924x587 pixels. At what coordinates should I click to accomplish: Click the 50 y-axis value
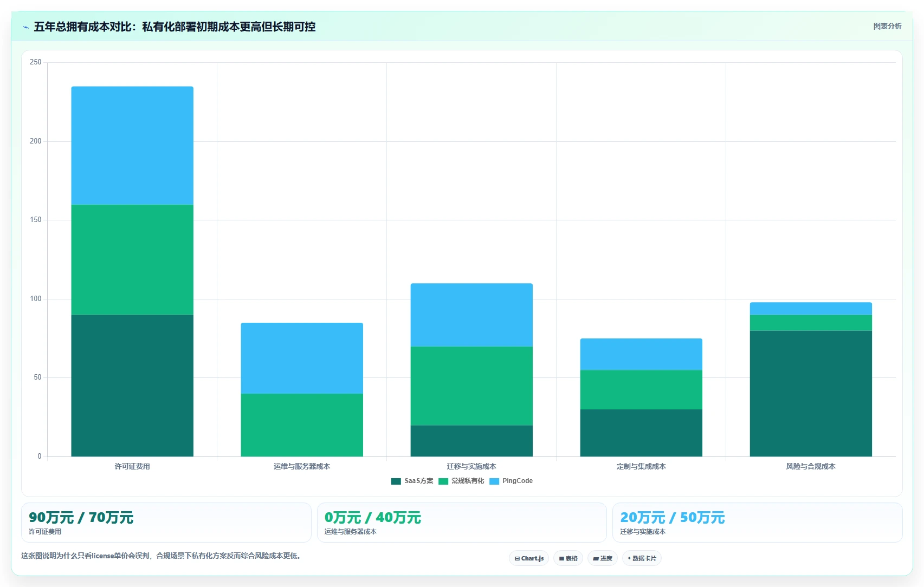(x=37, y=377)
